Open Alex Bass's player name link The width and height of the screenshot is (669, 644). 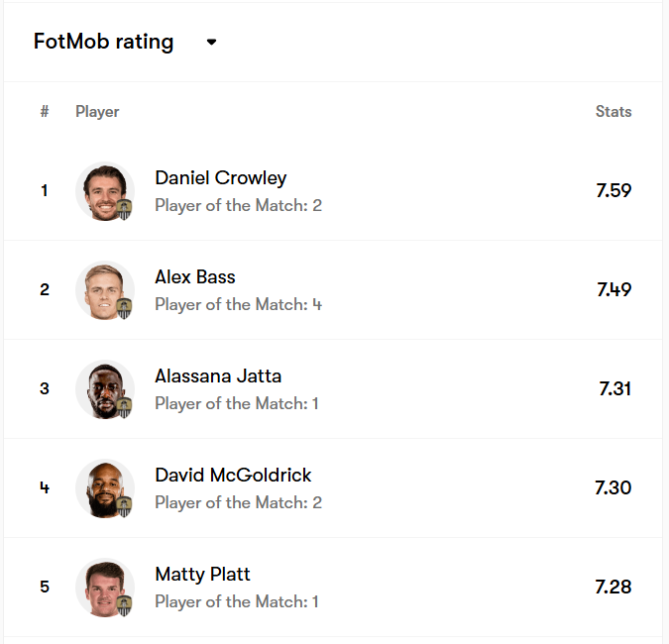195,277
